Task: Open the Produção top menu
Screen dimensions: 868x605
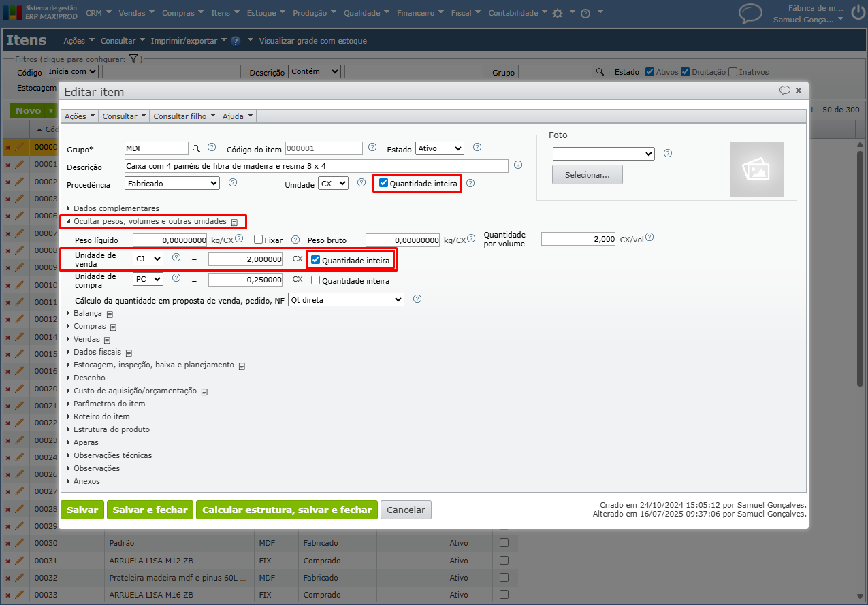Action: (315, 13)
